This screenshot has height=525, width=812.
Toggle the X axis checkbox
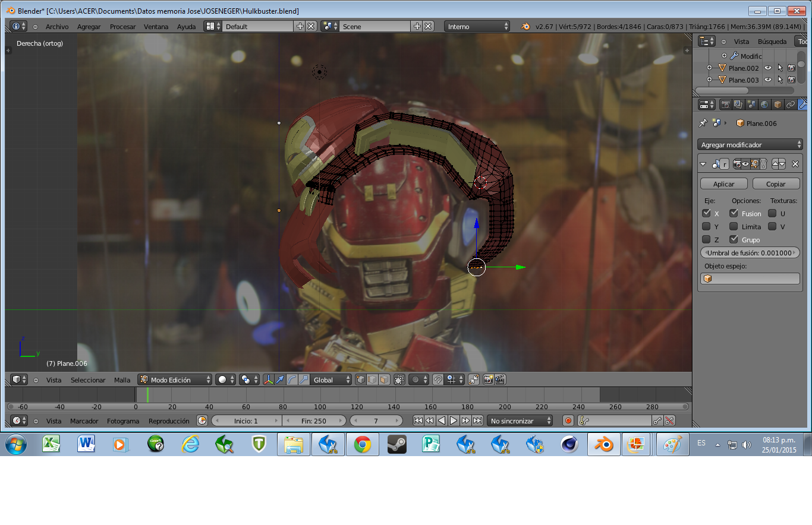[x=706, y=213]
